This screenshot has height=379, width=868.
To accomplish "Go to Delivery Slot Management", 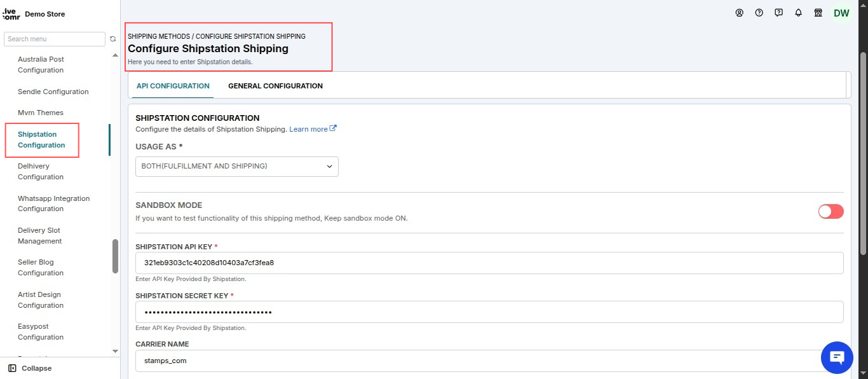I will [40, 236].
